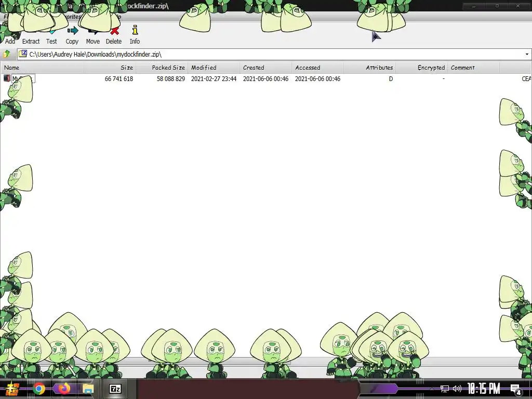Screen dimensions: 532x399
Task: Click the zip icon in the address bar
Action: point(23,54)
